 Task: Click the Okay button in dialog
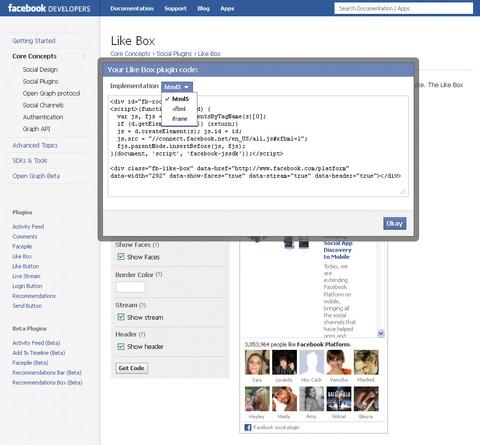click(x=395, y=223)
